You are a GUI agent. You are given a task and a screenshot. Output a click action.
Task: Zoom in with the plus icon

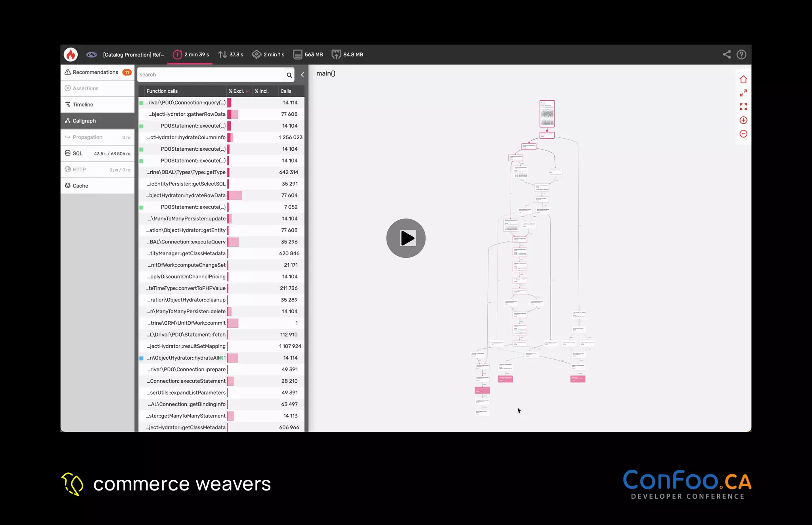pos(743,120)
